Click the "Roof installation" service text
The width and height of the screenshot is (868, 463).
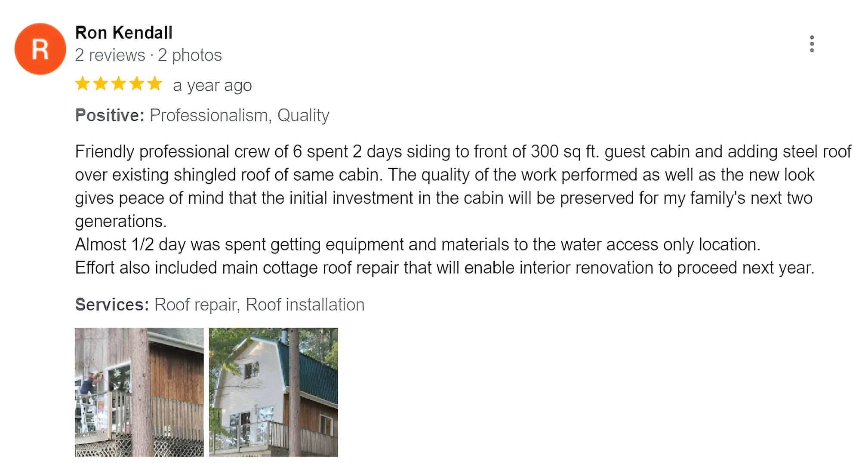coord(305,305)
